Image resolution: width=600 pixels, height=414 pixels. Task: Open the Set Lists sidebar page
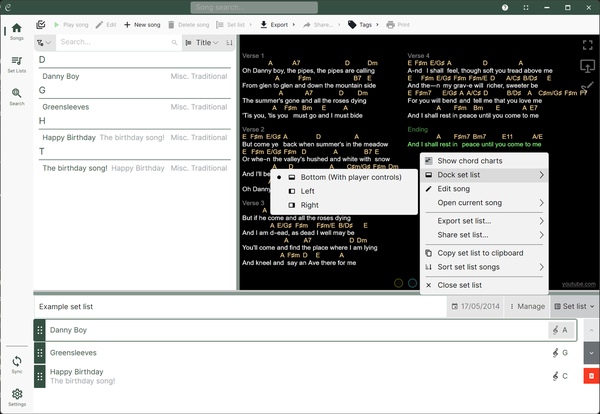[16, 64]
